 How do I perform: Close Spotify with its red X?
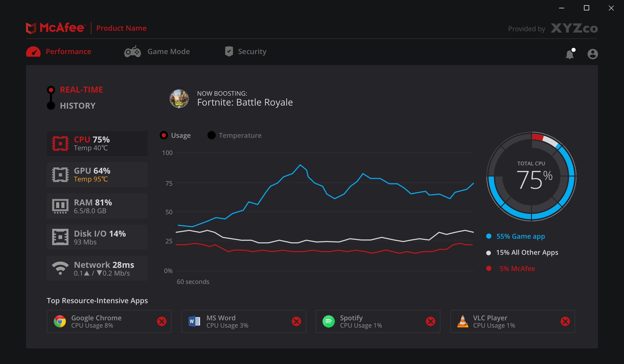click(x=431, y=322)
